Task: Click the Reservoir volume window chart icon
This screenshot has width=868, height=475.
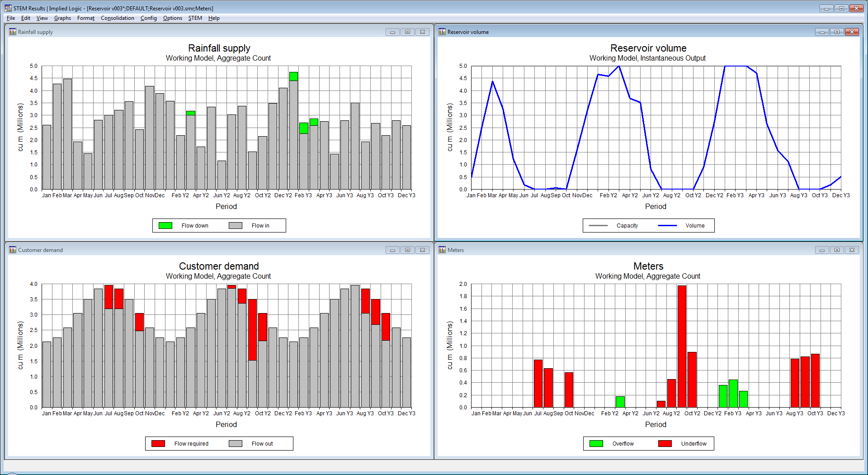Action: pos(442,32)
